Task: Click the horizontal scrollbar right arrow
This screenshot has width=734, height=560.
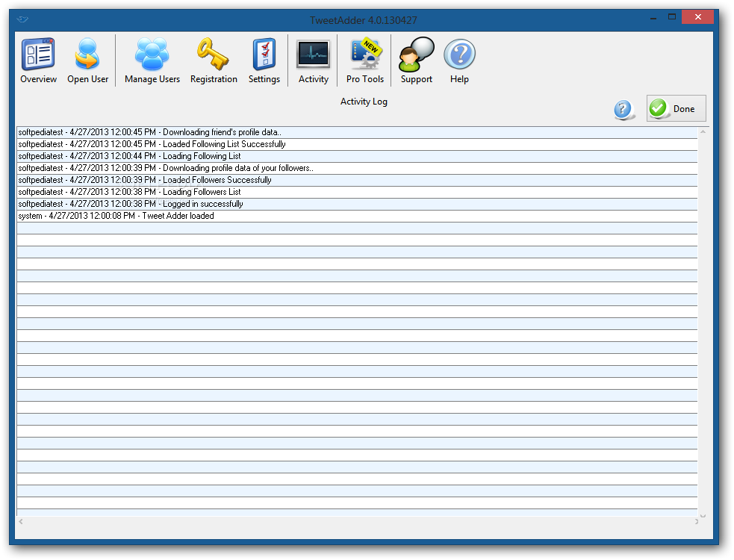Action: click(x=697, y=521)
